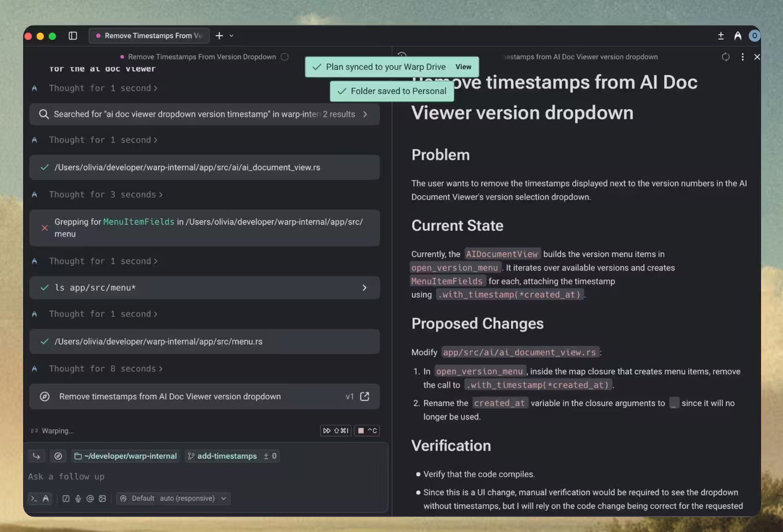
Task: Click the attach image icon
Action: [102, 499]
